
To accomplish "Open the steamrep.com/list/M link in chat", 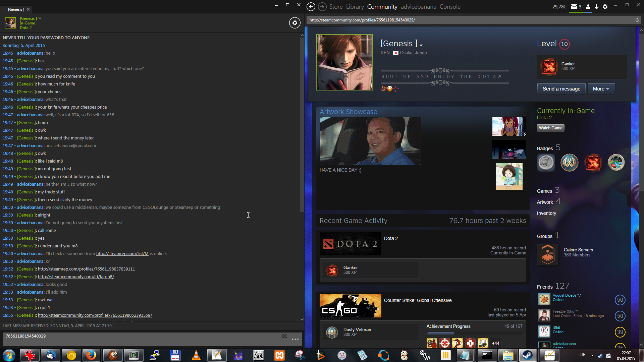I will coord(122,254).
